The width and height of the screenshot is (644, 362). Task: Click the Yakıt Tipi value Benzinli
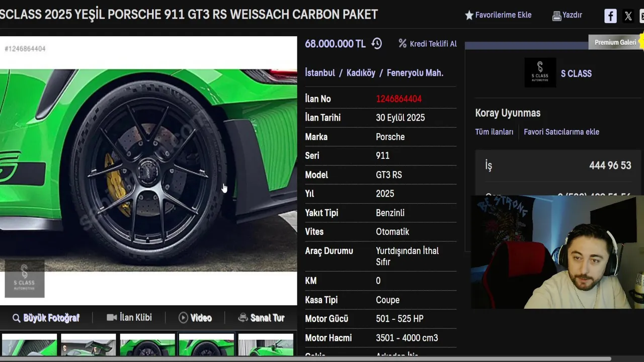tap(390, 213)
